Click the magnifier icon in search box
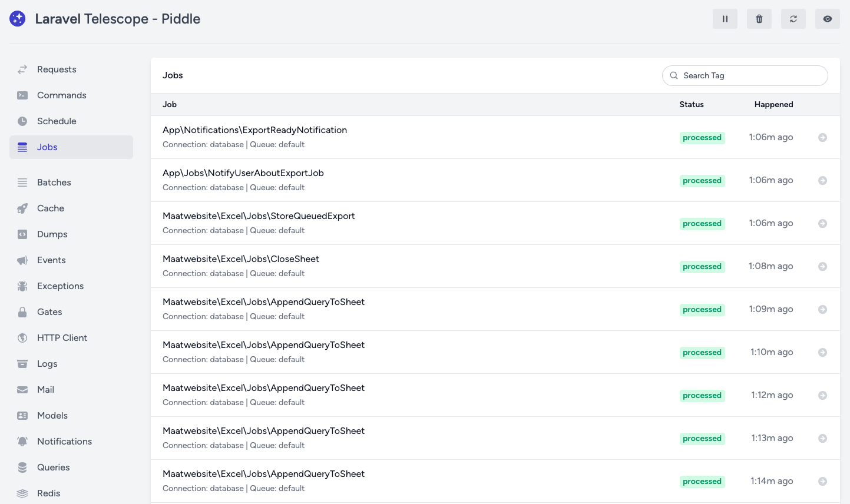Viewport: 850px width, 504px height. tap(674, 75)
